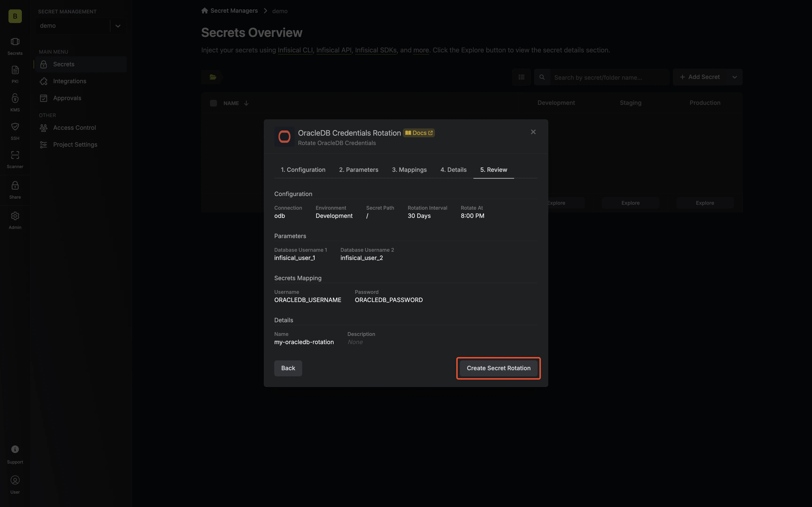Click the organization avatar labeled B
The image size is (812, 507).
(x=15, y=16)
